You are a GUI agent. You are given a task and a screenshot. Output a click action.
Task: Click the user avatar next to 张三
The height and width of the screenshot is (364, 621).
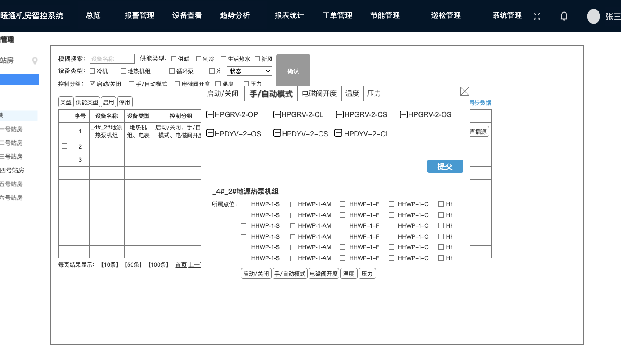[x=593, y=16]
